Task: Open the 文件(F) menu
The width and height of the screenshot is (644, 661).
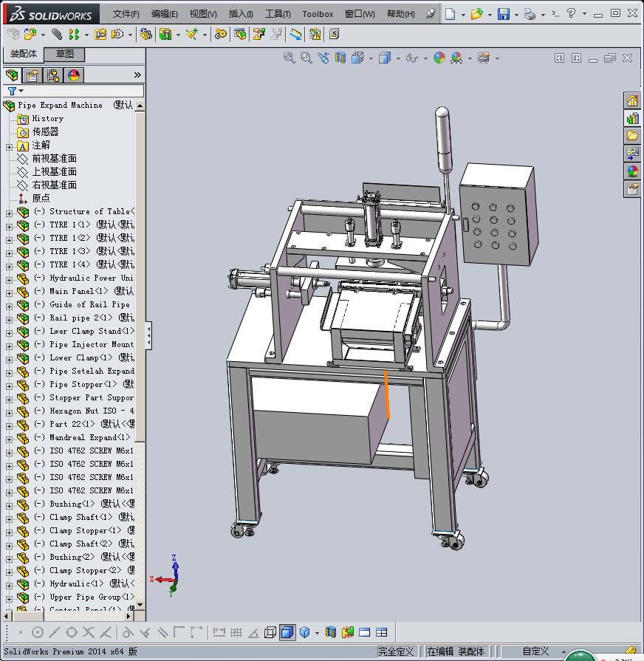Action: (126, 14)
